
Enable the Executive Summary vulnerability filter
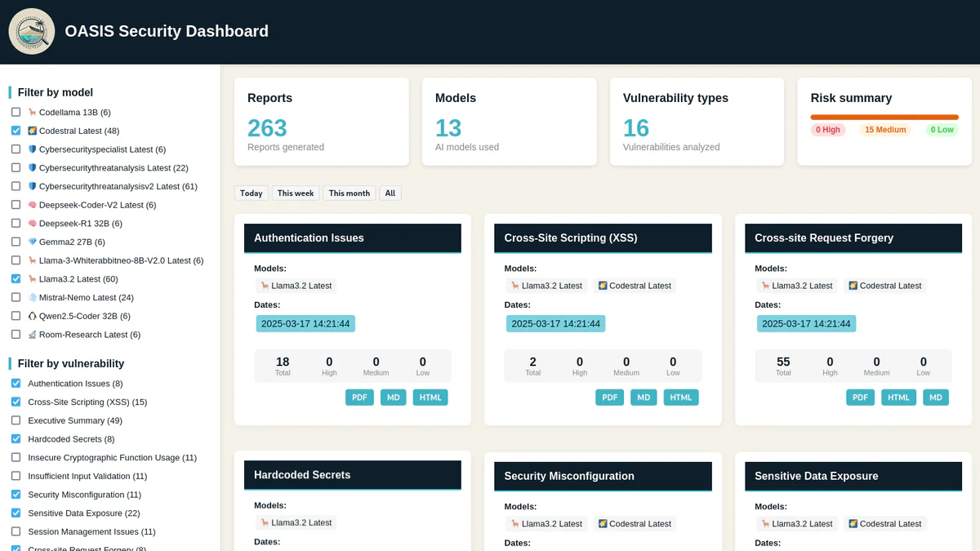pos(14,420)
